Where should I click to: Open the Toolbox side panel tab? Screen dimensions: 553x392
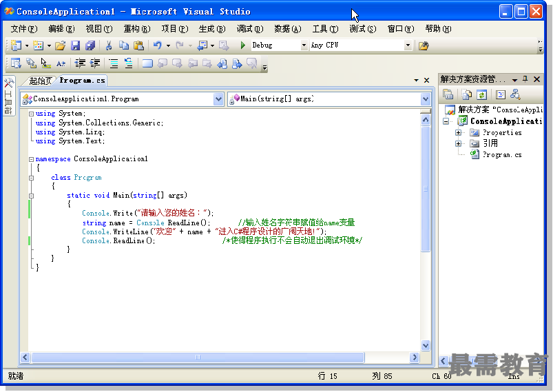pos(8,96)
